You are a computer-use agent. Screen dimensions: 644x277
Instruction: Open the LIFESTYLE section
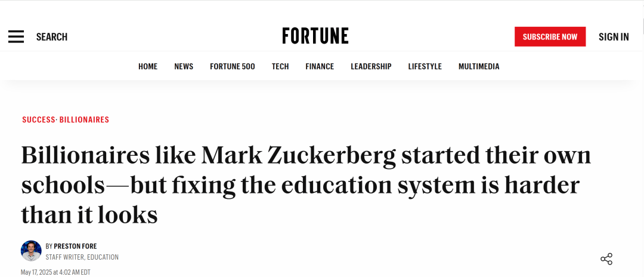click(425, 66)
